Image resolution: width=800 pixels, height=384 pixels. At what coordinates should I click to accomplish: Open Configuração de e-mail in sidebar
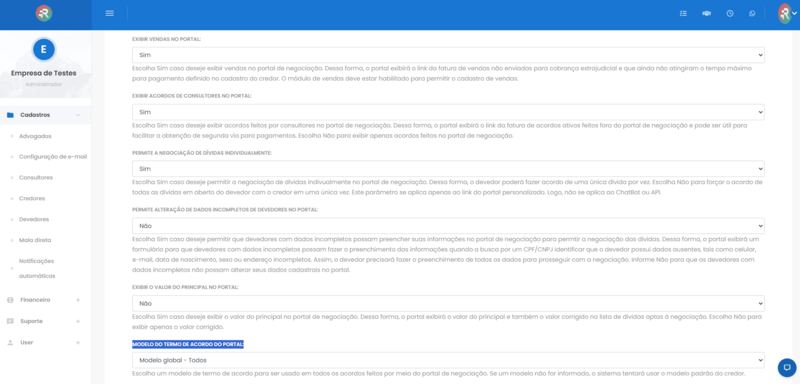tap(53, 157)
